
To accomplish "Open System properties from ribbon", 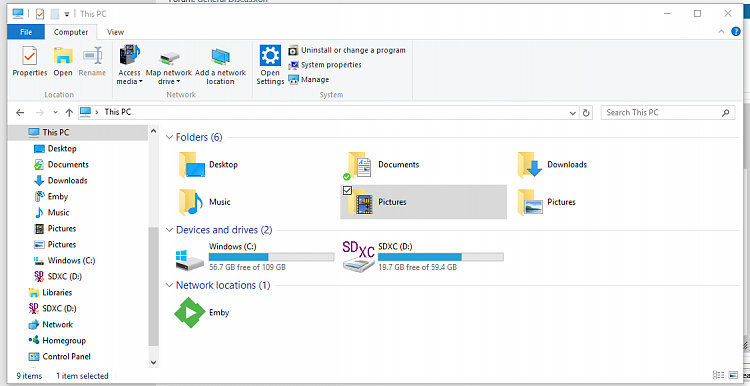I will tap(325, 65).
